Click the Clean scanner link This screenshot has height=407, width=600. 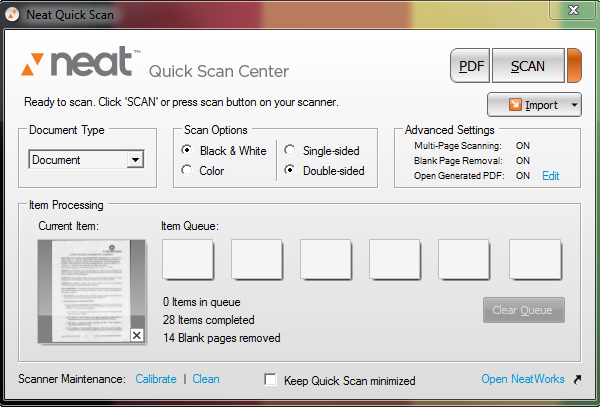pyautogui.click(x=206, y=379)
